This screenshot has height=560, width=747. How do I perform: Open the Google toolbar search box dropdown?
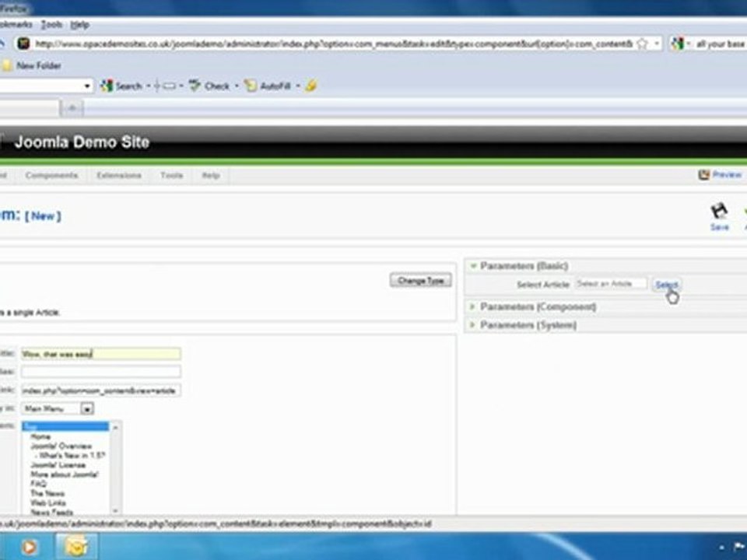tap(87, 86)
